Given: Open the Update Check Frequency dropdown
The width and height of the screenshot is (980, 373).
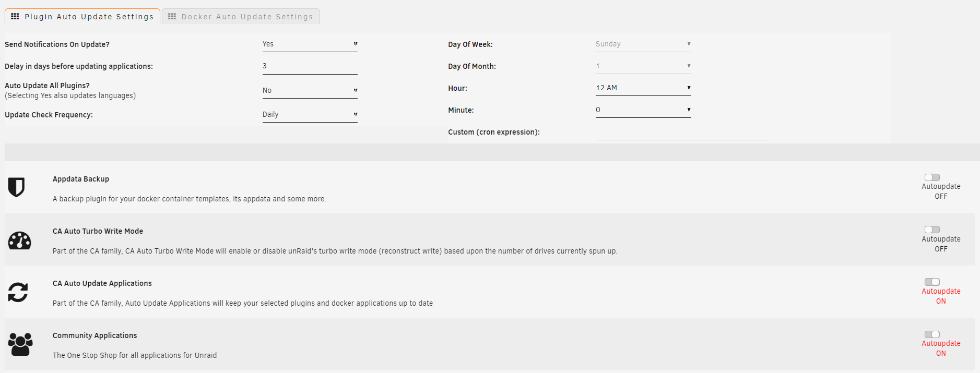Looking at the screenshot, I should [x=310, y=115].
